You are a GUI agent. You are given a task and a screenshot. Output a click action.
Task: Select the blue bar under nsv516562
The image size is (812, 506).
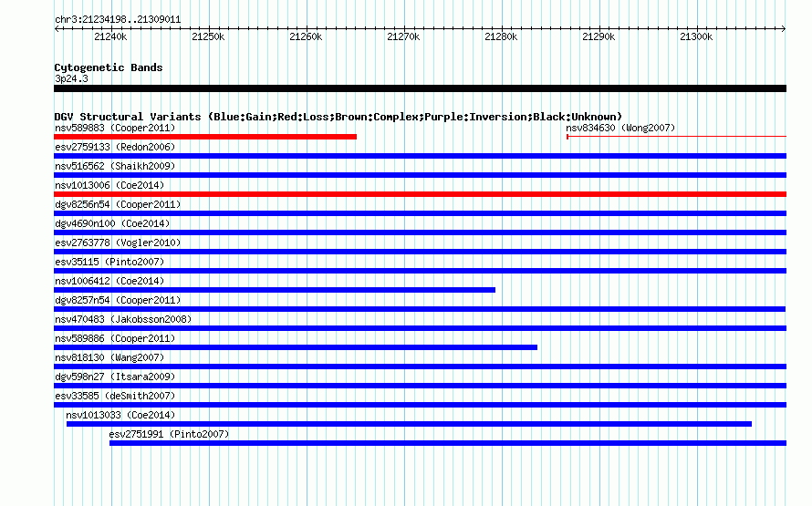pos(420,175)
